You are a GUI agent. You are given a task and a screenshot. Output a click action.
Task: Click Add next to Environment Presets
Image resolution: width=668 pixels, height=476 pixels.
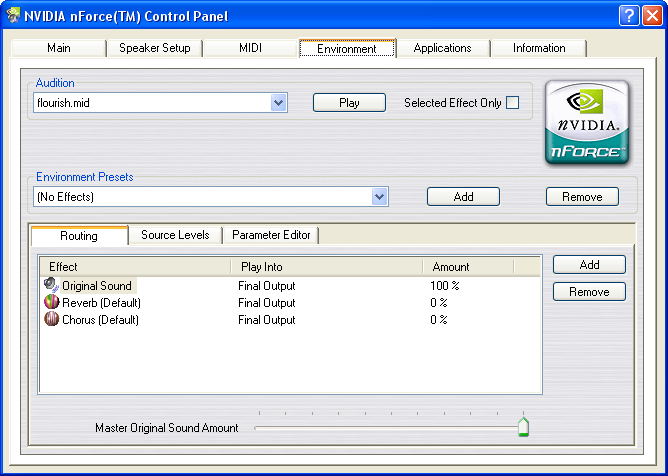point(463,197)
